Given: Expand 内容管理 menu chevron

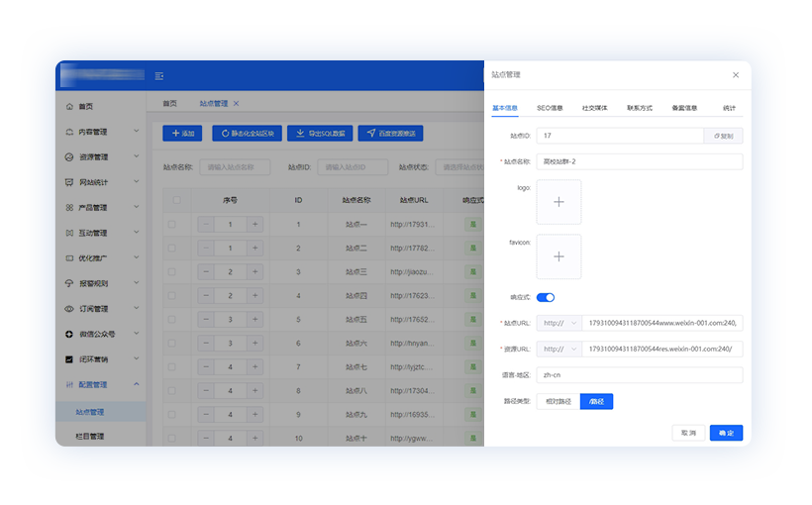Looking at the screenshot, I should [137, 131].
